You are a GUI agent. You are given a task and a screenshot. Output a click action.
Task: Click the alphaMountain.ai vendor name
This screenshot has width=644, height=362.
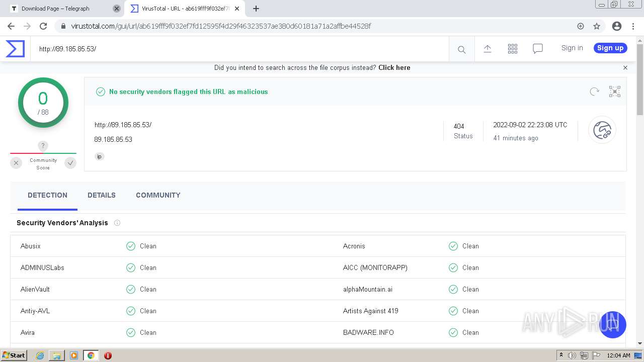tap(368, 289)
